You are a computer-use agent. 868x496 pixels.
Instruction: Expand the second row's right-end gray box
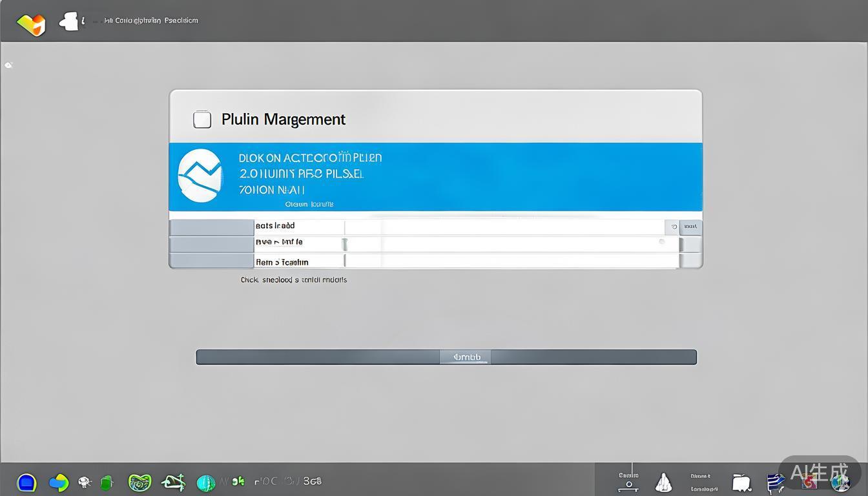click(691, 244)
